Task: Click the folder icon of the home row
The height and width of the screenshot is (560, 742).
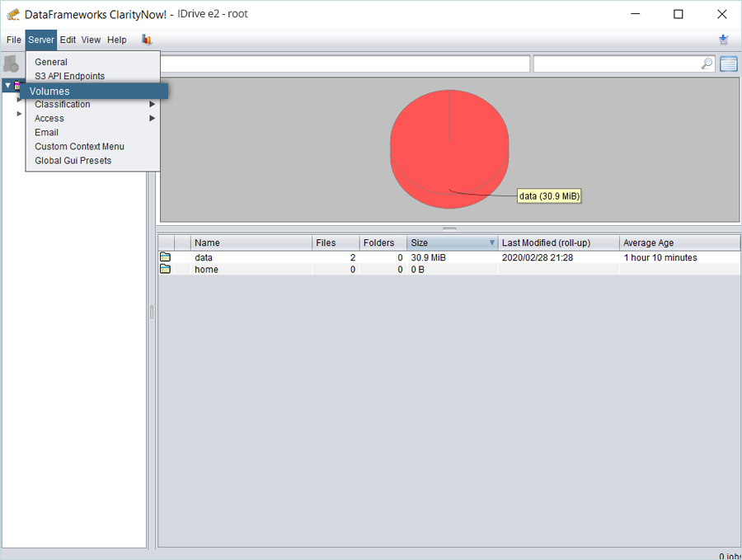Action: coord(165,269)
